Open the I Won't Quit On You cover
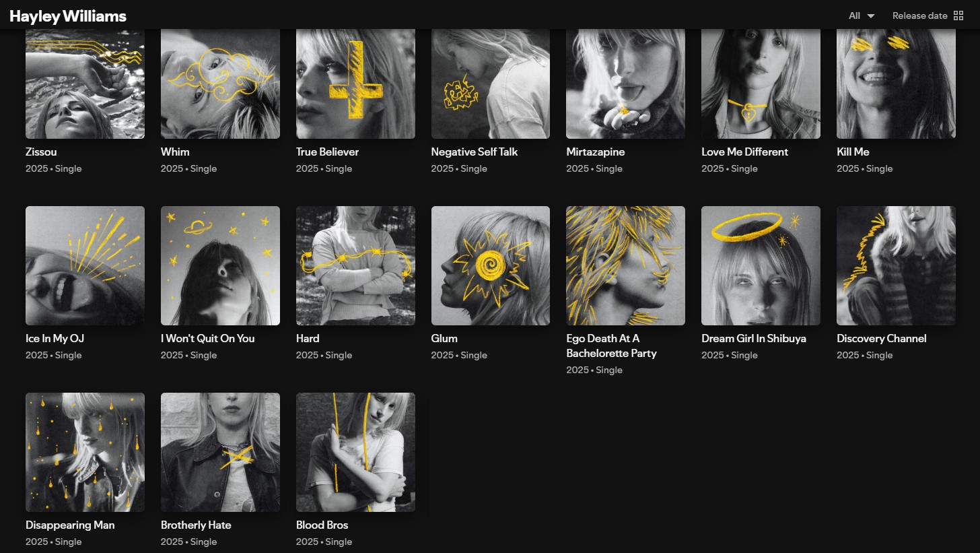The image size is (980, 553). pyautogui.click(x=220, y=265)
